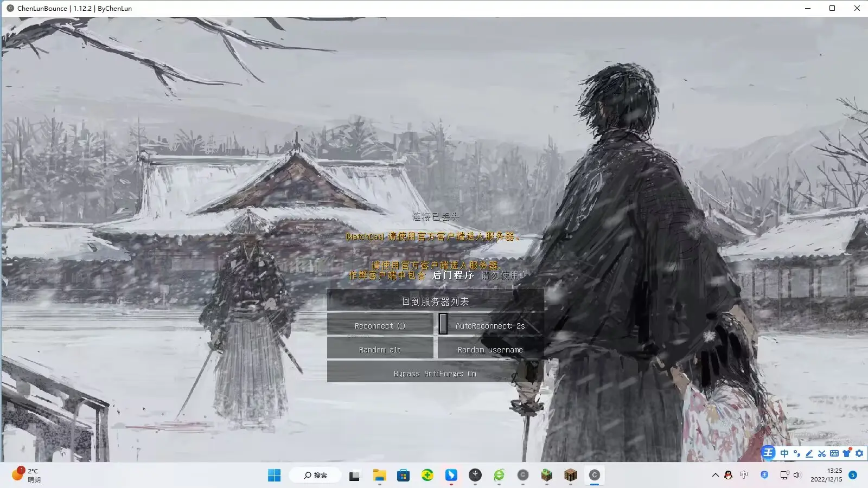Click Random alt to switch accounts
This screenshot has height=488, width=868.
379,349
